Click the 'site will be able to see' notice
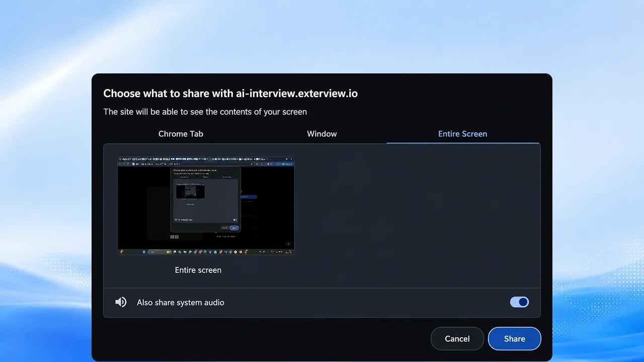The width and height of the screenshot is (644, 362). 205,112
